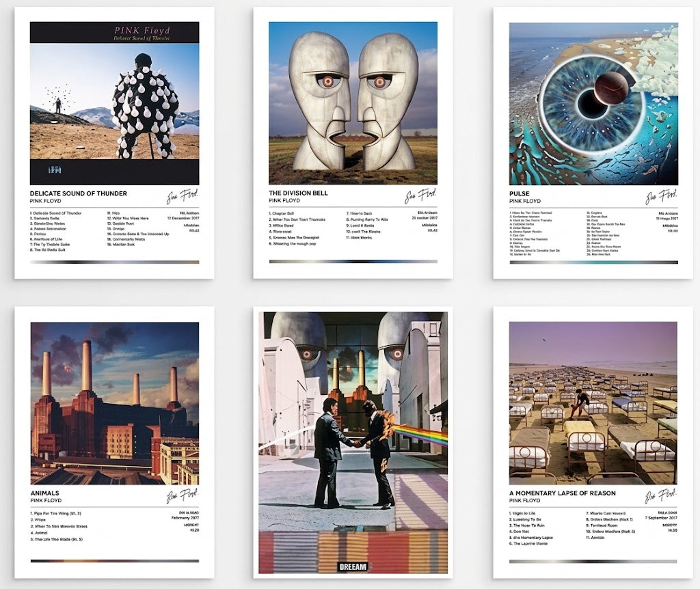The image size is (700, 589).
Task: Click track "1. Chapter Bell" on Division Bell
Action: (x=281, y=214)
